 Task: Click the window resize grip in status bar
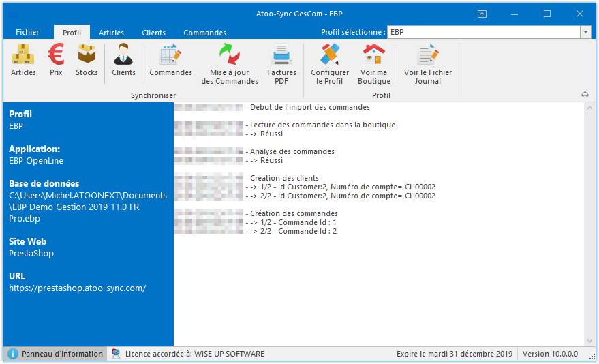point(592,357)
